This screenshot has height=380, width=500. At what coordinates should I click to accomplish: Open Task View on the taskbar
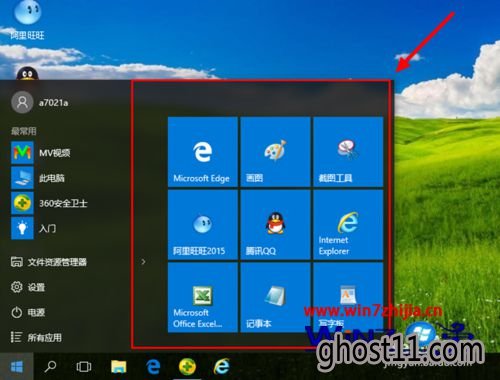pyautogui.click(x=84, y=367)
